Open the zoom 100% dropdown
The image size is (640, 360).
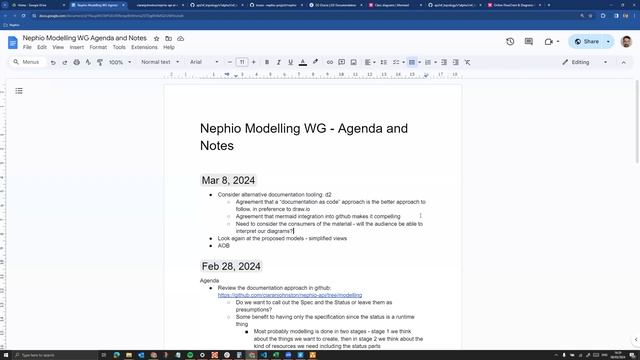[120, 62]
